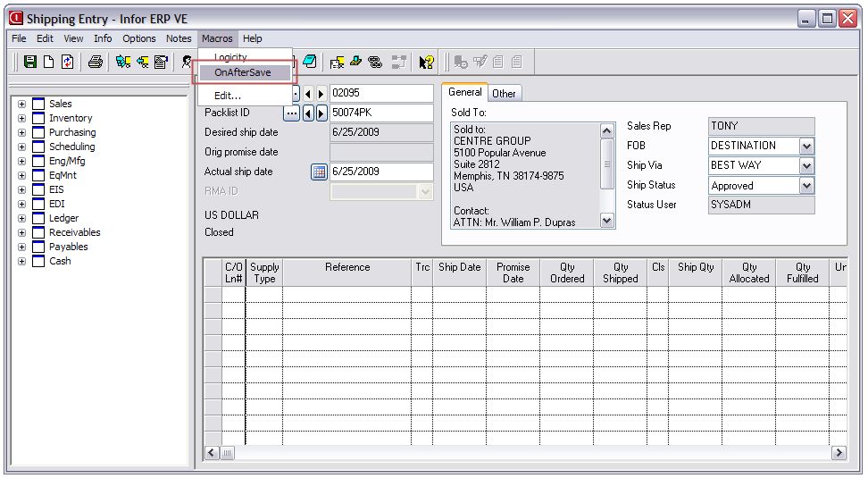The width and height of the screenshot is (868, 478).
Task: Expand the Sales tree node
Action: pyautogui.click(x=21, y=104)
